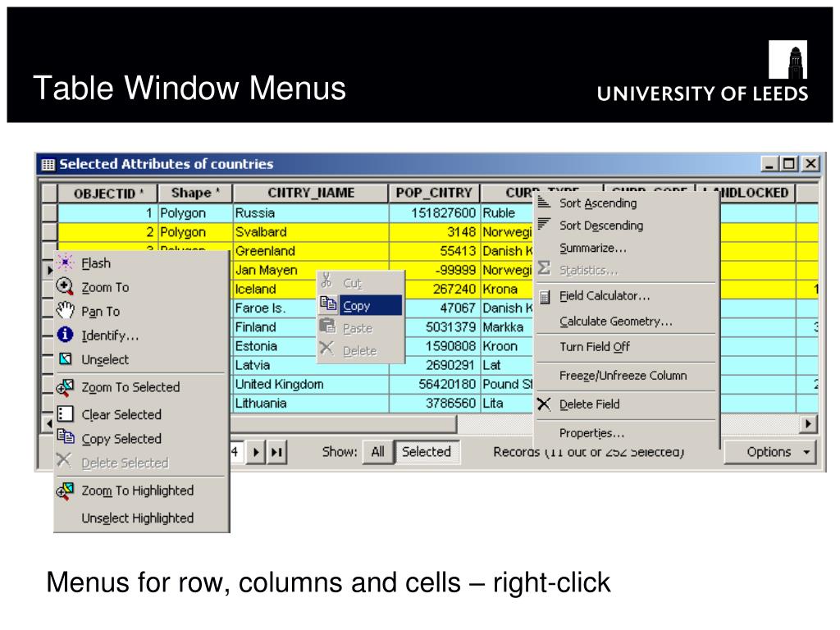The image size is (840, 630).
Task: Click the University of Leeds logo
Action: click(702, 71)
